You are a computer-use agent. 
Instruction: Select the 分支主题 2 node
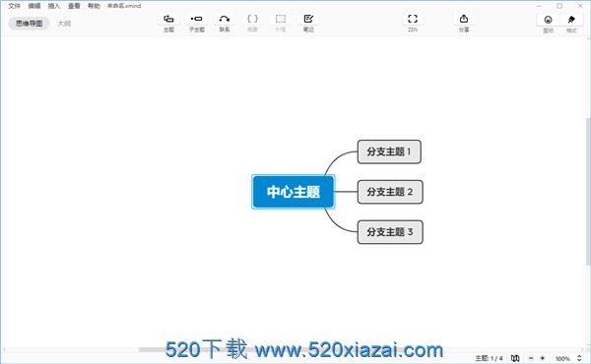[390, 192]
